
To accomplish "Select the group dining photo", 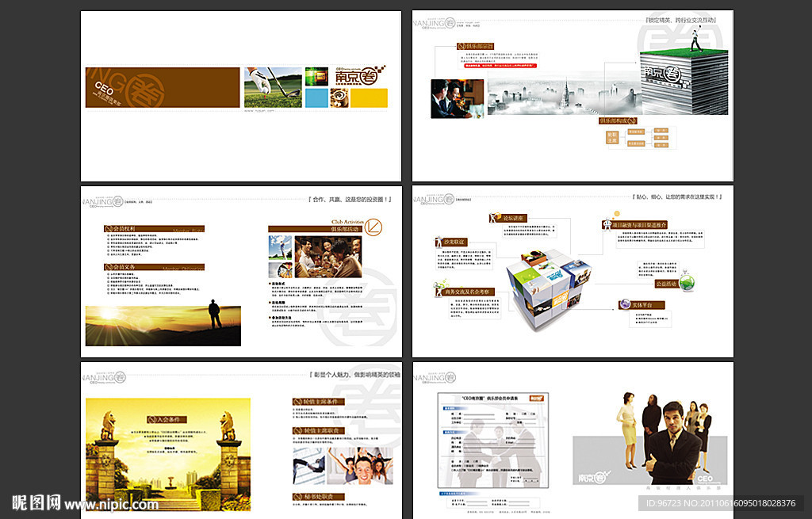I will (x=327, y=258).
